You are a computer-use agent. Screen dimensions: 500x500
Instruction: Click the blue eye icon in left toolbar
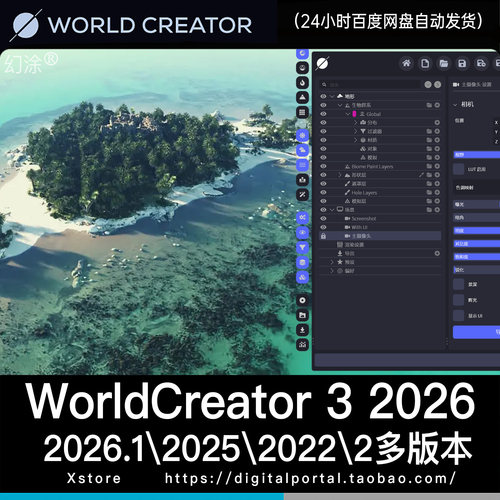302,232
